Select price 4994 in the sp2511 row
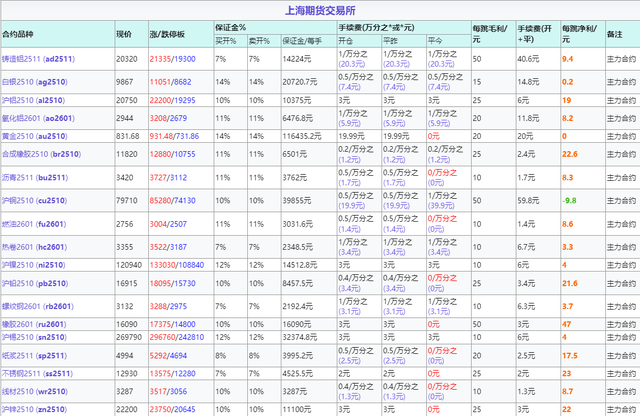Viewport: 640px width, 416px height. (x=125, y=356)
